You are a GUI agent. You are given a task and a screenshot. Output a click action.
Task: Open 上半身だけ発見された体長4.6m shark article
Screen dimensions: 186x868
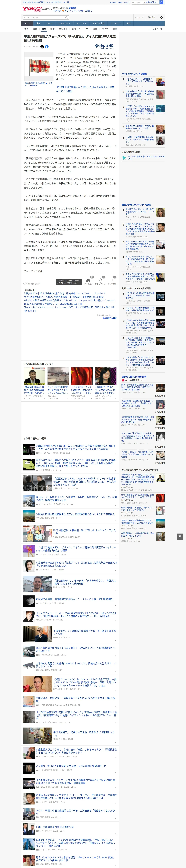click(76, 665)
